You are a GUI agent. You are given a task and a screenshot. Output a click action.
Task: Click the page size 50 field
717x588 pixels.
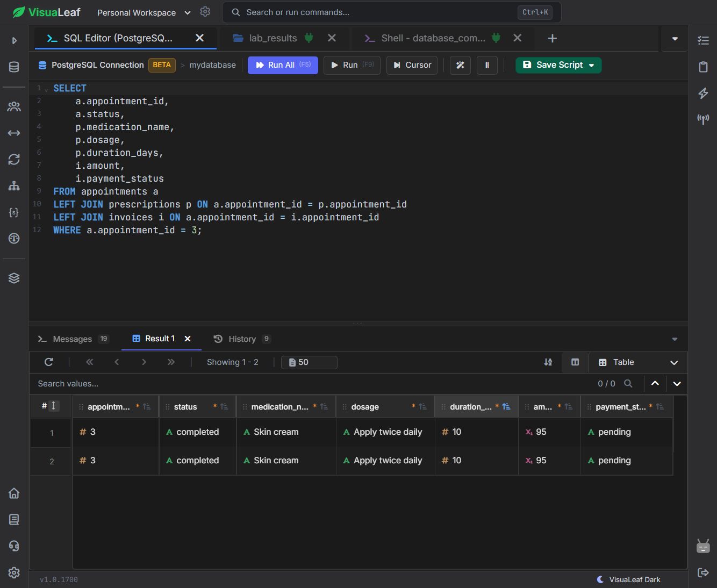[x=309, y=362]
